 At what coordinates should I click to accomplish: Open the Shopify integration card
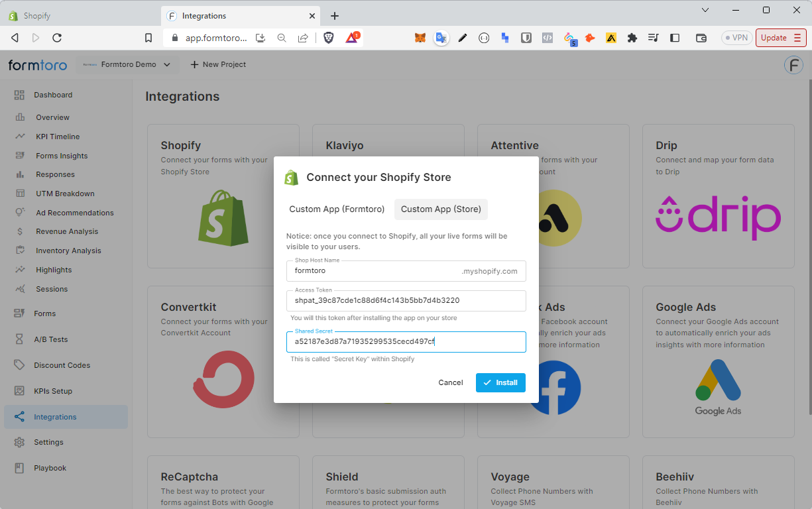[223, 196]
